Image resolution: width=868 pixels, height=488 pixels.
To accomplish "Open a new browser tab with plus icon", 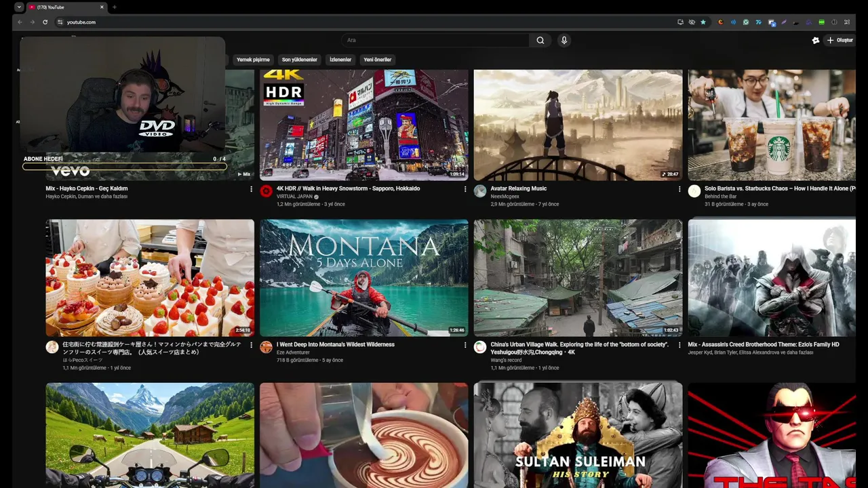I will coord(114,7).
